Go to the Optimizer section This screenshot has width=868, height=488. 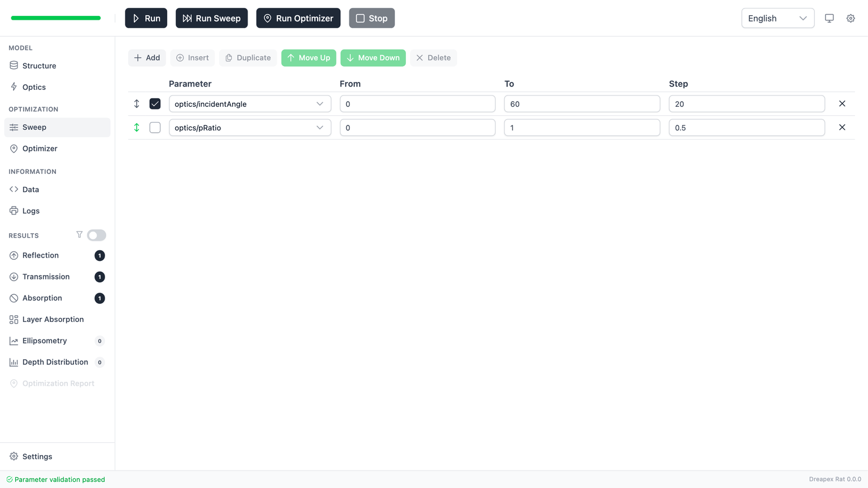(x=40, y=149)
